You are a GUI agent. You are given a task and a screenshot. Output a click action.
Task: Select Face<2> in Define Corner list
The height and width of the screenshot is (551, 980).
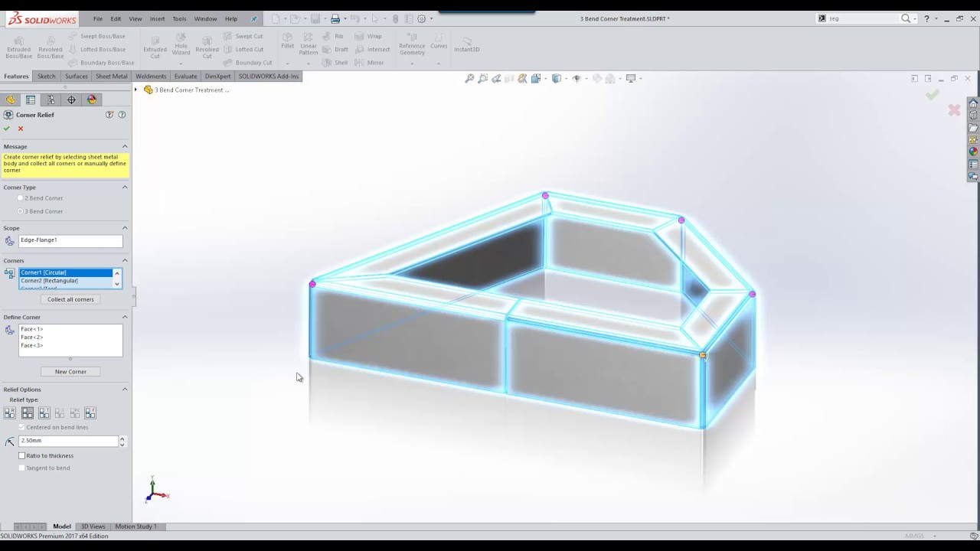(x=32, y=337)
